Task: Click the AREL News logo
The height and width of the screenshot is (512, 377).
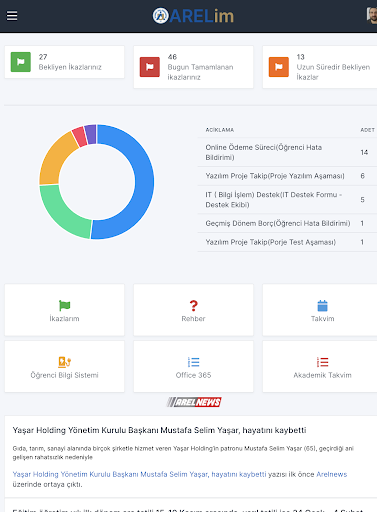Action: (194, 402)
